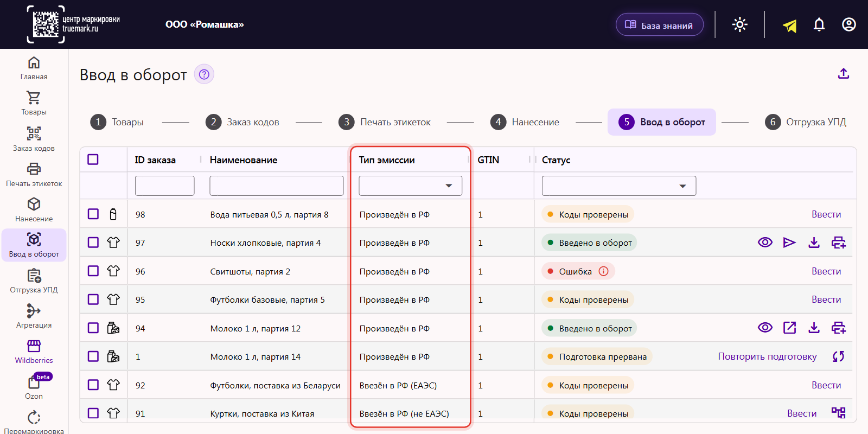Focus the Наименование filter field
This screenshot has width=868, height=434.
click(x=277, y=186)
